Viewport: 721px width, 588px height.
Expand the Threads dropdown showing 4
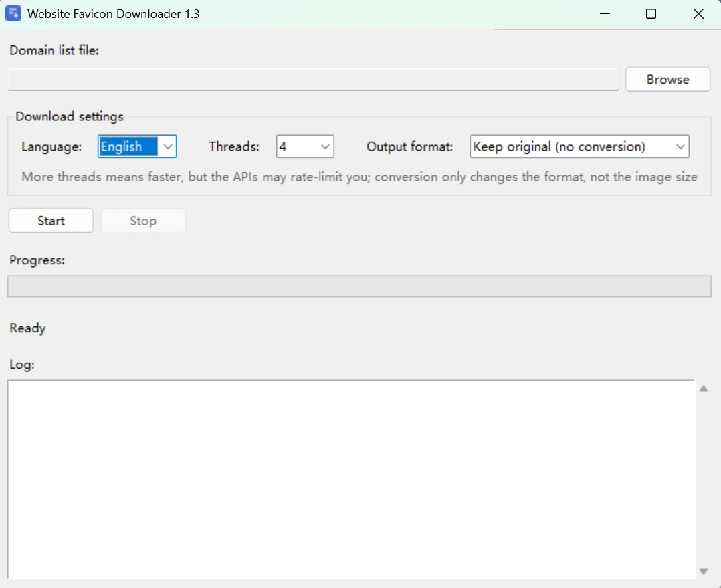305,146
